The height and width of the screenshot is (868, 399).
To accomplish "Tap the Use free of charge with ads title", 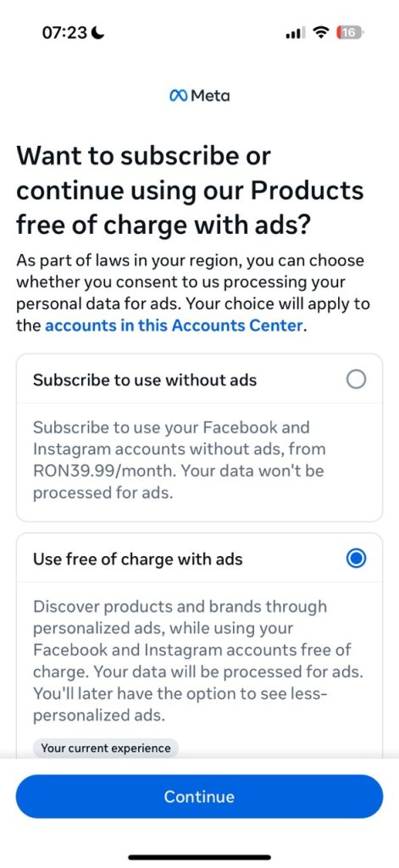I will pos(138,559).
